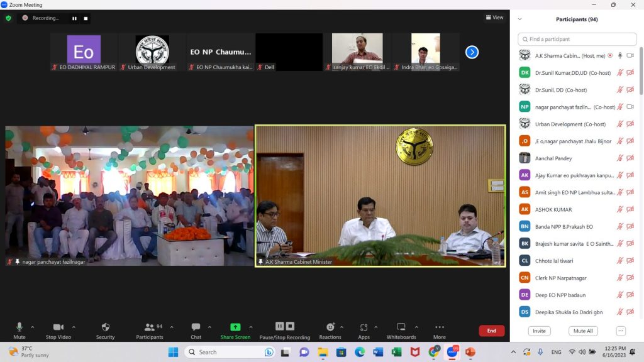Pause recording from top-left indicator

click(x=74, y=18)
